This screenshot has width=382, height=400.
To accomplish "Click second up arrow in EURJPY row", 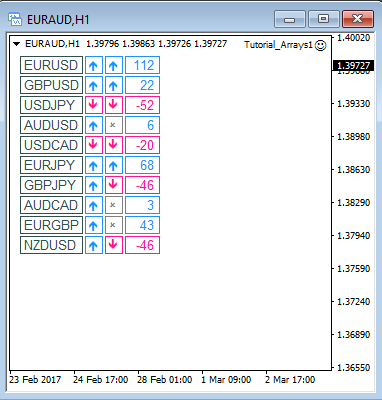I will [114, 165].
